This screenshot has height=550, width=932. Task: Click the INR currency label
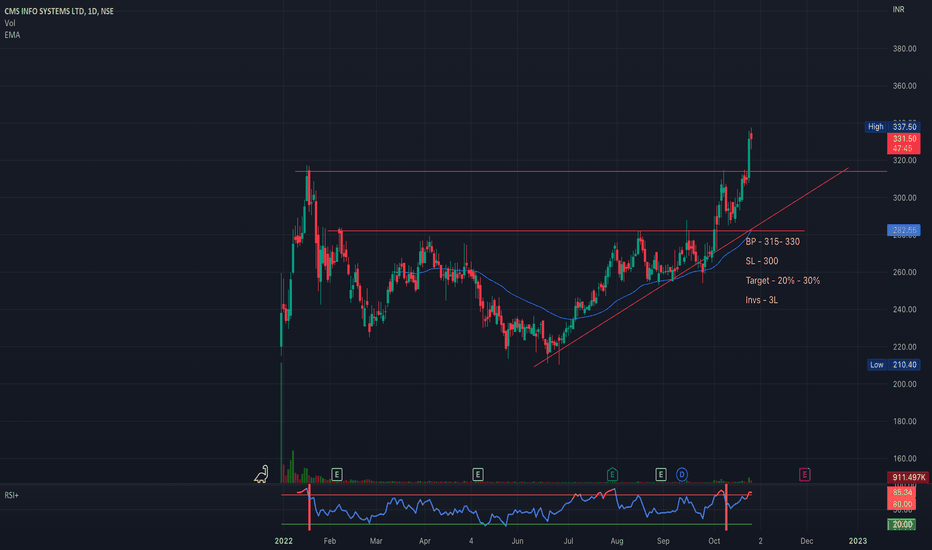coord(899,10)
